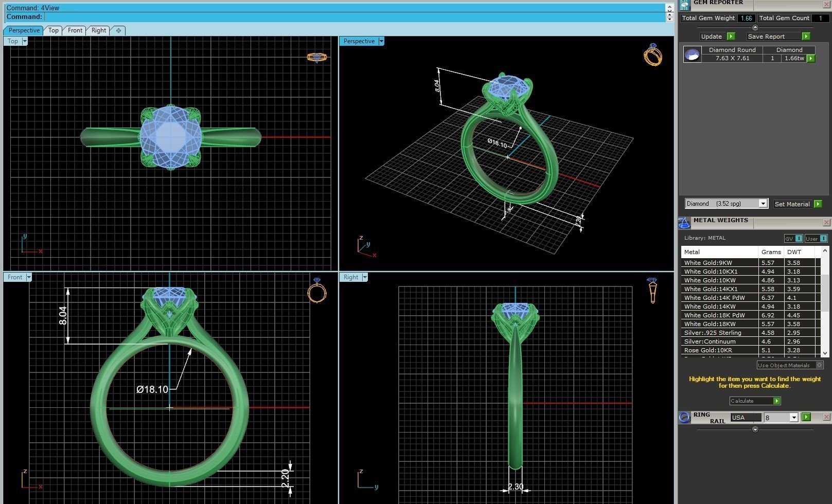Click Calculate green arrow
The width and height of the screenshot is (832, 504).
coord(777,401)
